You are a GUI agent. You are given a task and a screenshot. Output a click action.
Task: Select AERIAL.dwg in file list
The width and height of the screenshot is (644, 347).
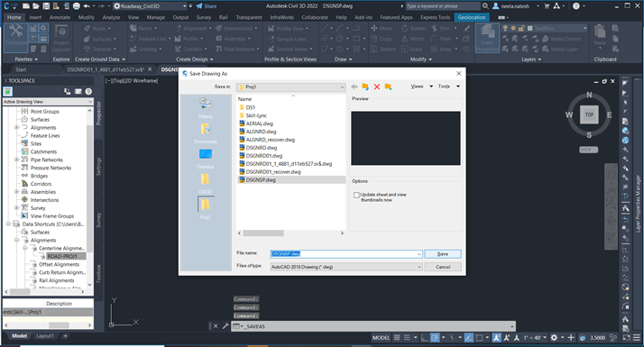(x=259, y=123)
